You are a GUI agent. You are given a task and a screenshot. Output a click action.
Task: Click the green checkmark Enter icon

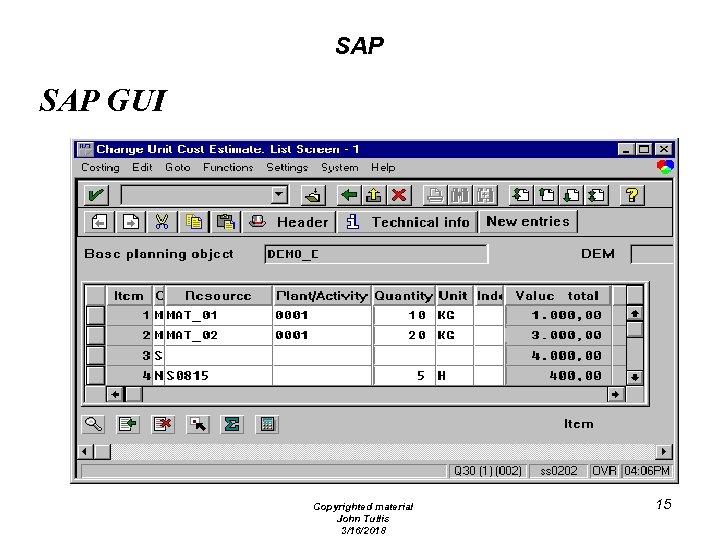[96, 195]
